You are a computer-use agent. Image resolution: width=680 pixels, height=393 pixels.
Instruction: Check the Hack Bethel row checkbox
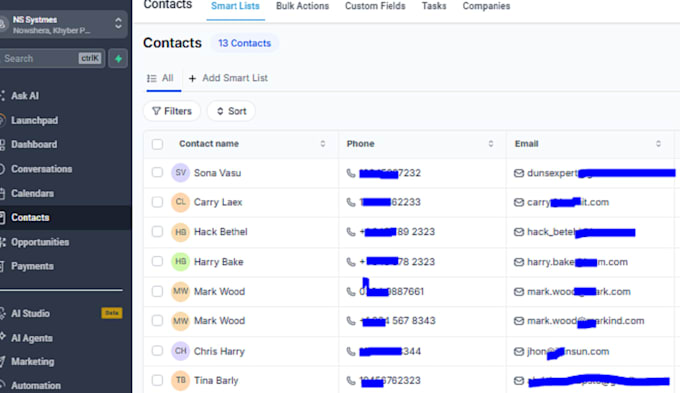point(157,232)
